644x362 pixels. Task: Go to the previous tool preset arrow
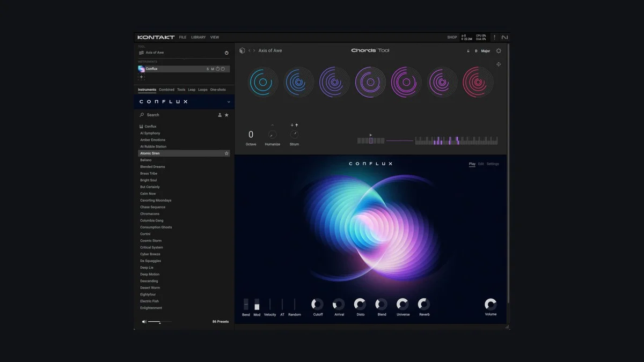pyautogui.click(x=249, y=50)
